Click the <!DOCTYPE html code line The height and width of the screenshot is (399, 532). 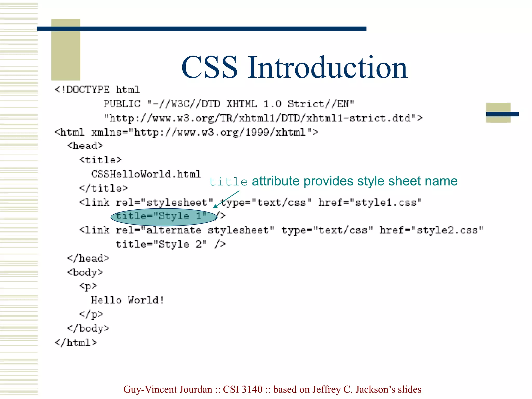(97, 90)
